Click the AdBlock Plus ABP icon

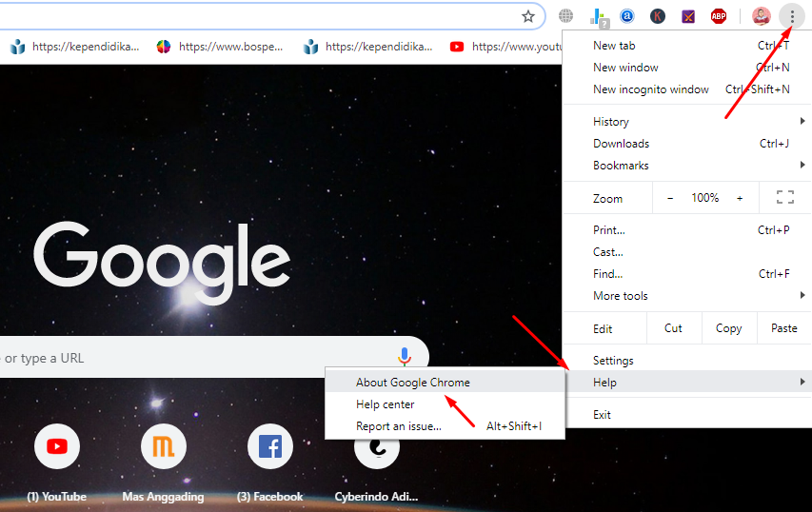pos(719,16)
